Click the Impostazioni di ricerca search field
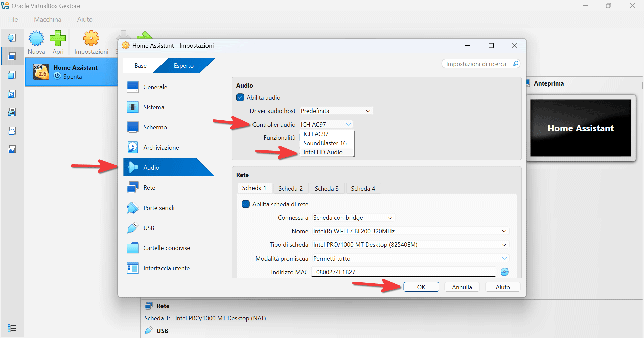644x338 pixels. pyautogui.click(x=481, y=64)
